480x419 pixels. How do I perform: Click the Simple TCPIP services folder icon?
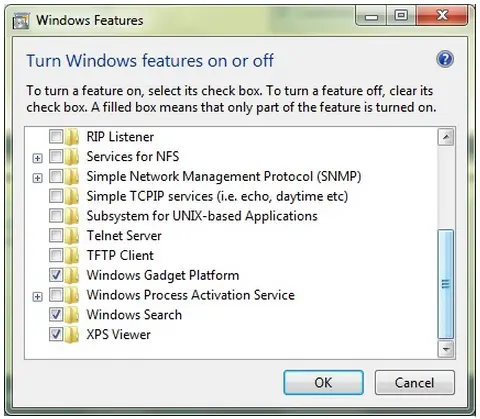[72, 196]
